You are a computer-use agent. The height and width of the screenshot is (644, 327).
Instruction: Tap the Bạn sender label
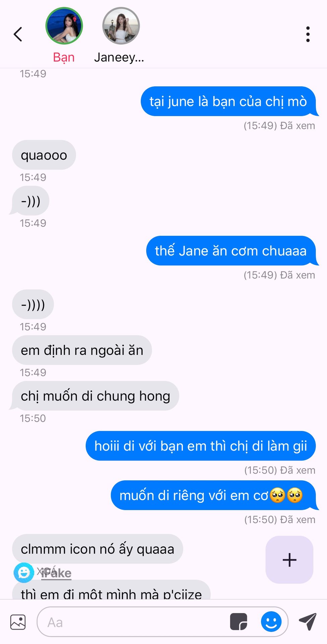point(64,57)
